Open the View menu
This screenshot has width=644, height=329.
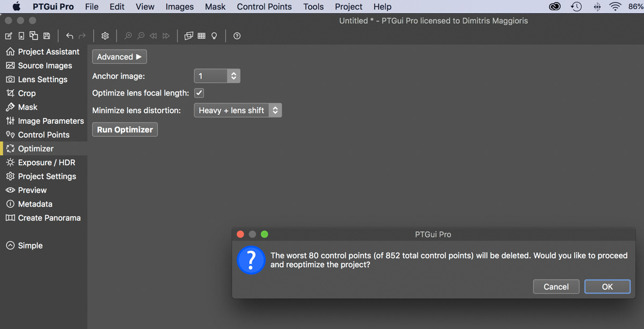tap(145, 6)
